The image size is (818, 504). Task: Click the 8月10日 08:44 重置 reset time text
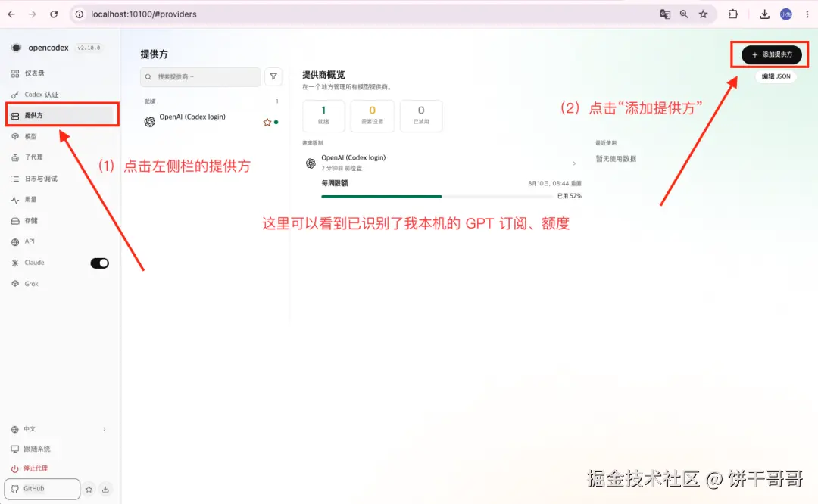554,183
